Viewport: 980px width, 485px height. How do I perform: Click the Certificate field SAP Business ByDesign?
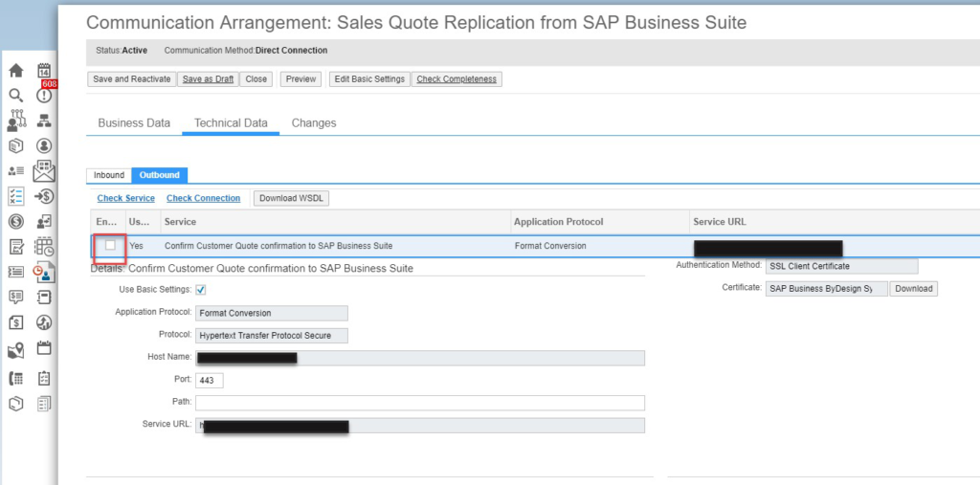click(826, 289)
